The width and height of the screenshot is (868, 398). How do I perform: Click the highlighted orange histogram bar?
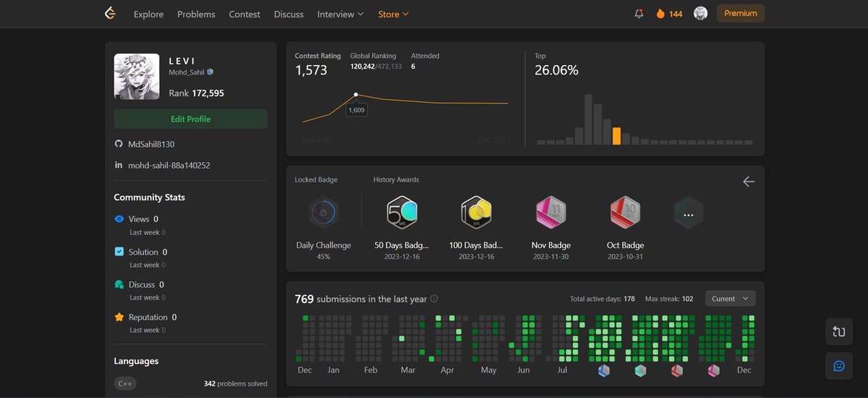[616, 136]
